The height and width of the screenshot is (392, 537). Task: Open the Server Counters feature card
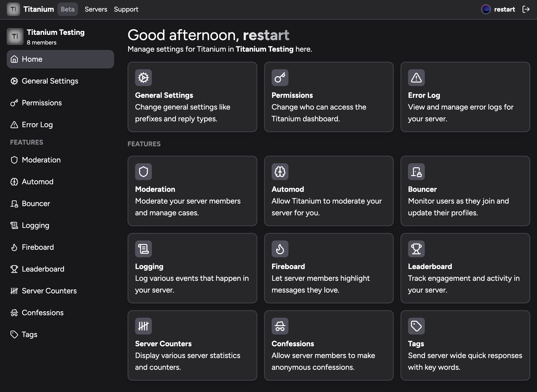(x=192, y=345)
